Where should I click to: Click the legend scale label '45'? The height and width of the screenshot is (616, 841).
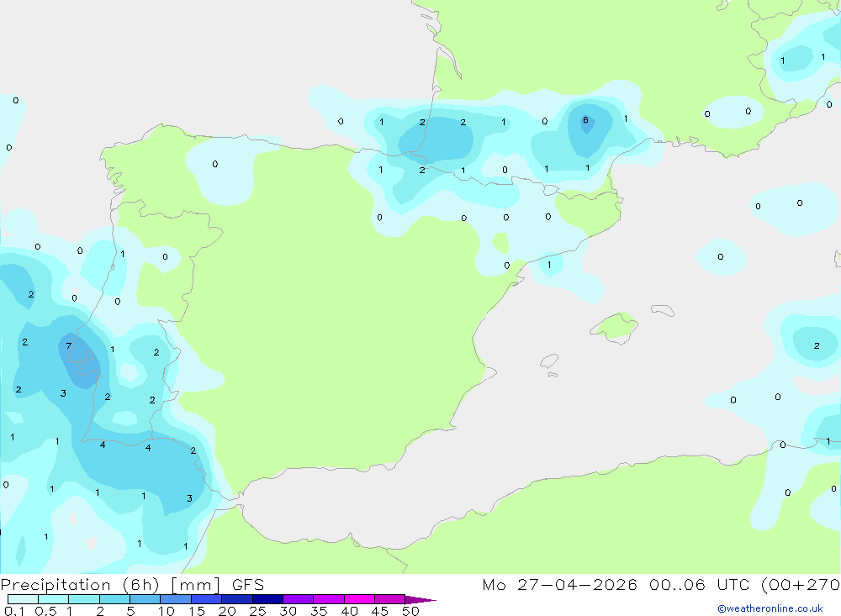(380, 611)
